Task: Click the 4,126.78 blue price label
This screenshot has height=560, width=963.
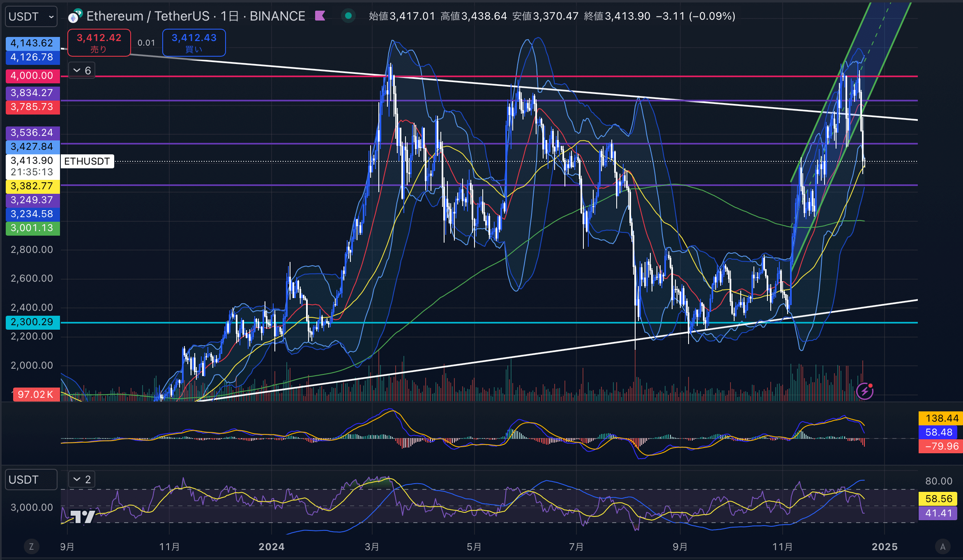Action: tap(32, 57)
